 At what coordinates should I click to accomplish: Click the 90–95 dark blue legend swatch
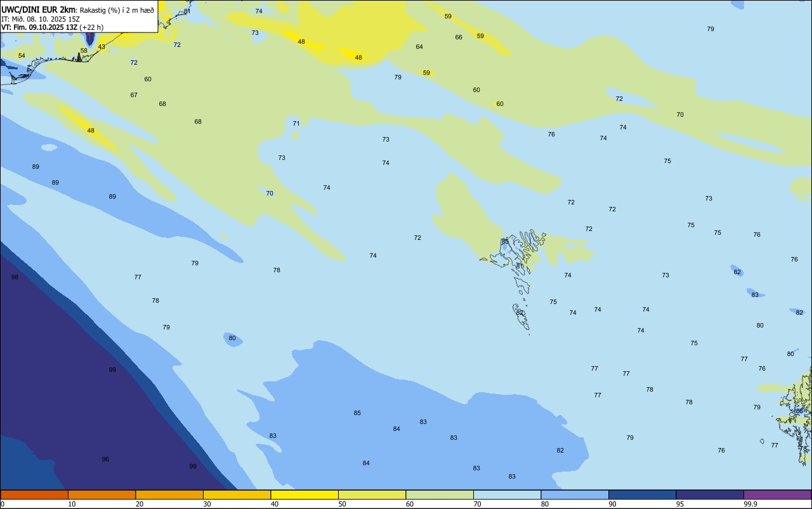642,494
